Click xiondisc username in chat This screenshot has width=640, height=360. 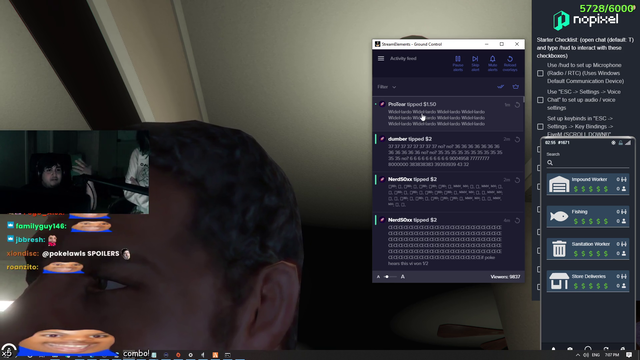point(23,253)
